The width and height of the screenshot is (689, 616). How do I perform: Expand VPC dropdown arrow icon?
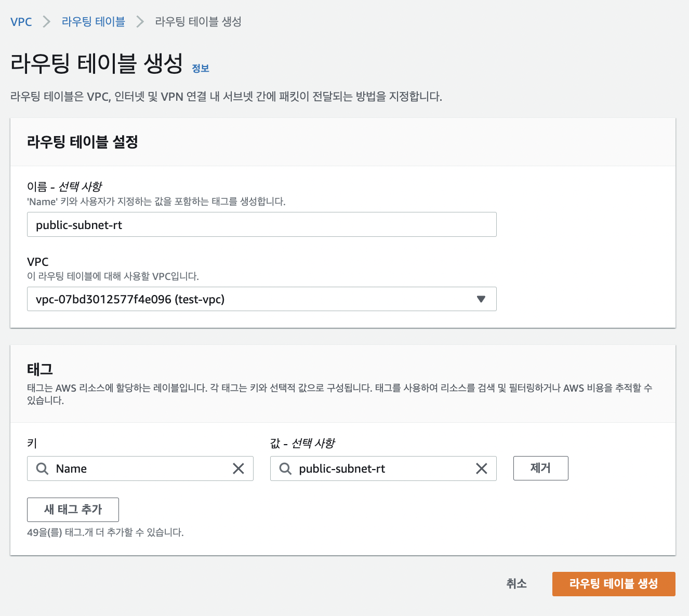click(481, 299)
